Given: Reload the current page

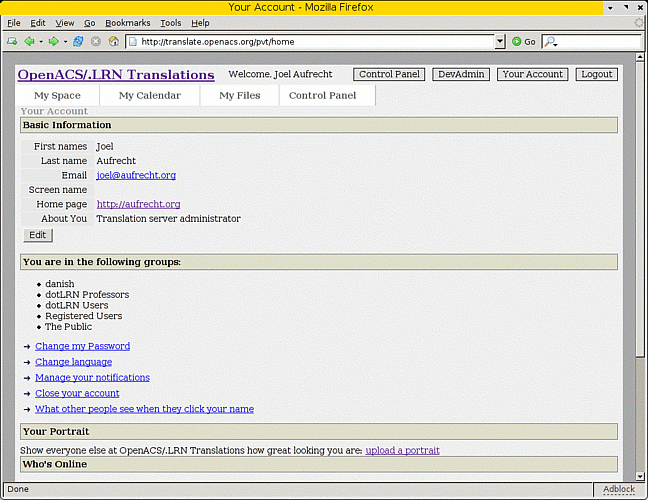Looking at the screenshot, I should click(x=78, y=42).
